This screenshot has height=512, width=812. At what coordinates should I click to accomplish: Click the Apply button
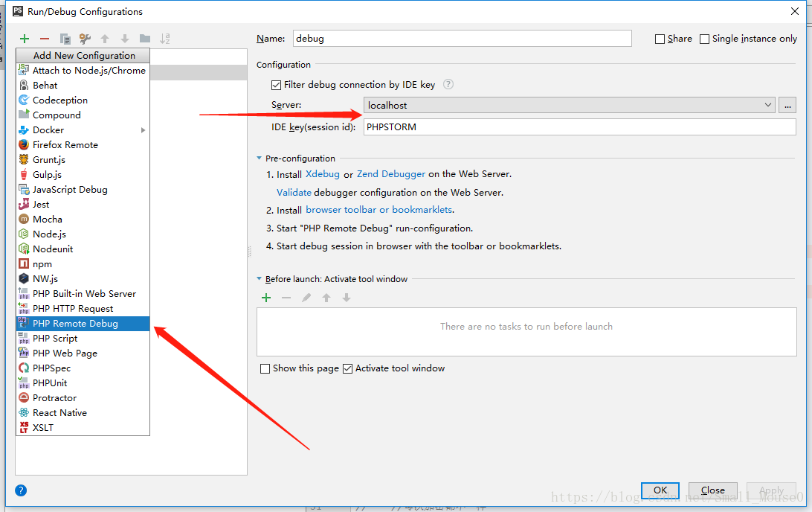(771, 490)
